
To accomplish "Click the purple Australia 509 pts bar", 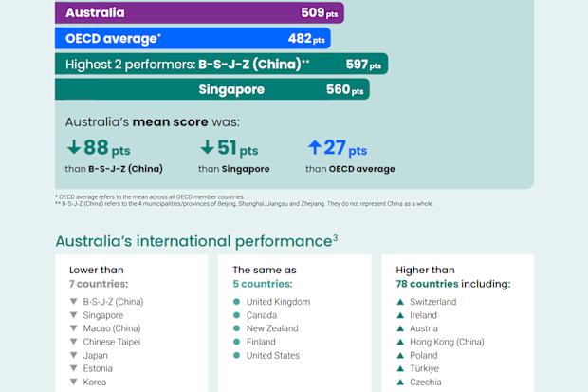I will [199, 12].
